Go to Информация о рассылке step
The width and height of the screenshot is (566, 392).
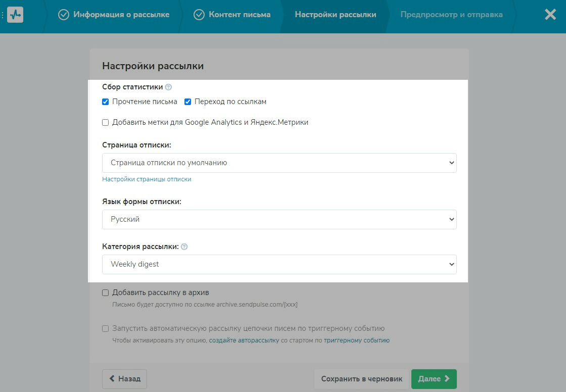pos(121,15)
